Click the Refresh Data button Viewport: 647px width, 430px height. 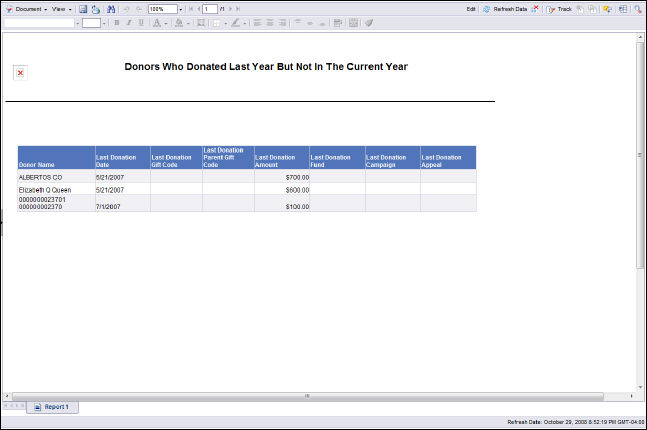click(x=505, y=8)
